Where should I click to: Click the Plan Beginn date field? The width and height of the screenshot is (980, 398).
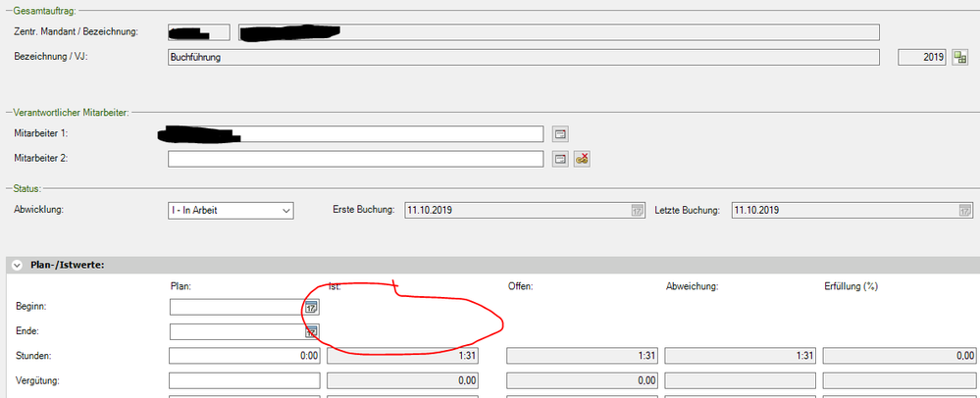235,307
